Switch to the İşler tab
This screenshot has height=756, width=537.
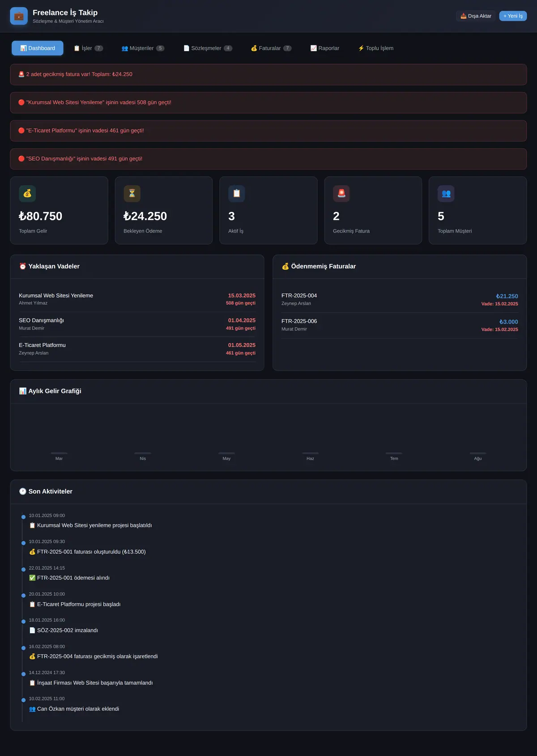[89, 48]
